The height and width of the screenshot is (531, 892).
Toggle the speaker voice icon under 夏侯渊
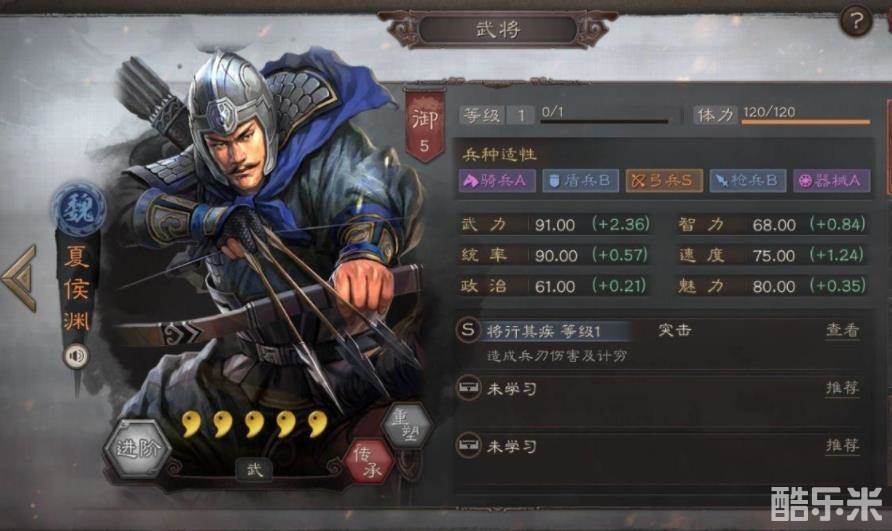click(x=76, y=356)
